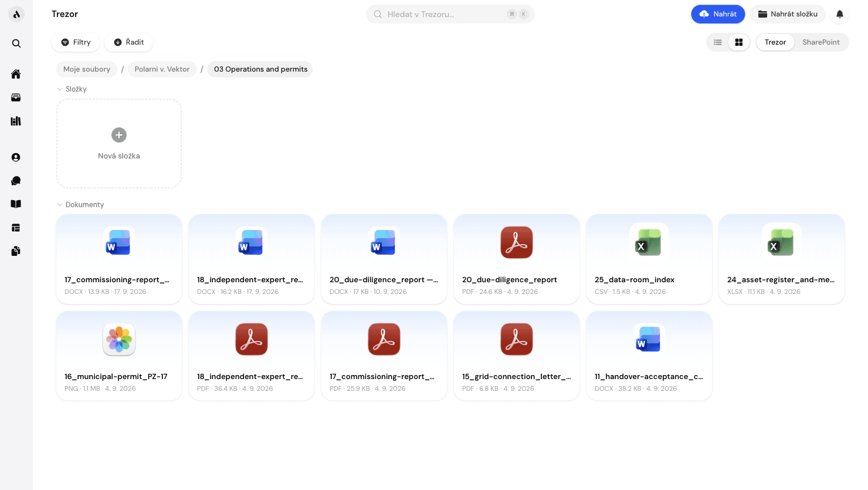Image resolution: width=868 pixels, height=490 pixels.
Task: Click the app logo in the sidebar
Action: (x=16, y=15)
